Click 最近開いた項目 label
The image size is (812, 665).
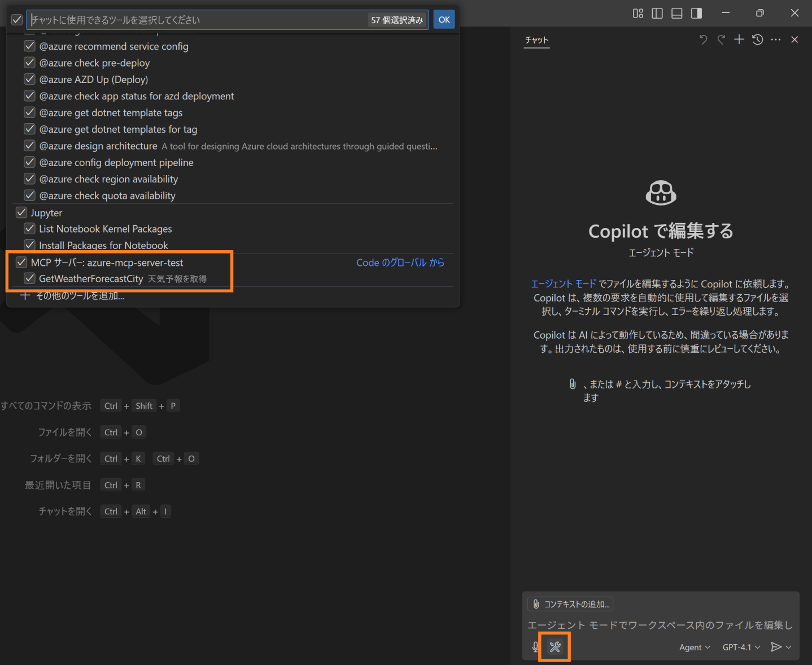(x=58, y=485)
